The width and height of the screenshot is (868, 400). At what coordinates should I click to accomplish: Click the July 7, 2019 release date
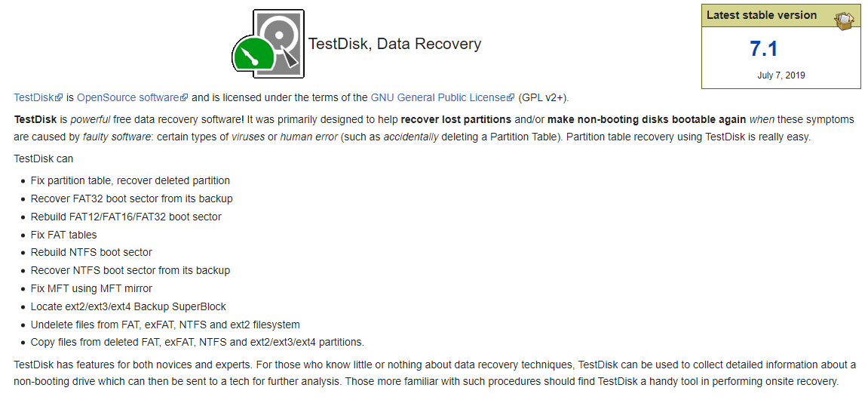click(781, 75)
